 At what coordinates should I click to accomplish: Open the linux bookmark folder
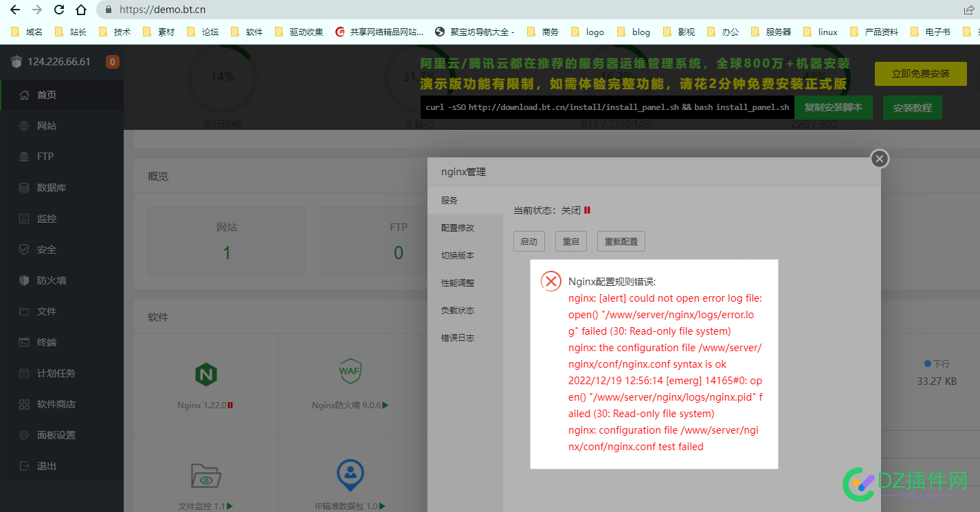(821, 32)
